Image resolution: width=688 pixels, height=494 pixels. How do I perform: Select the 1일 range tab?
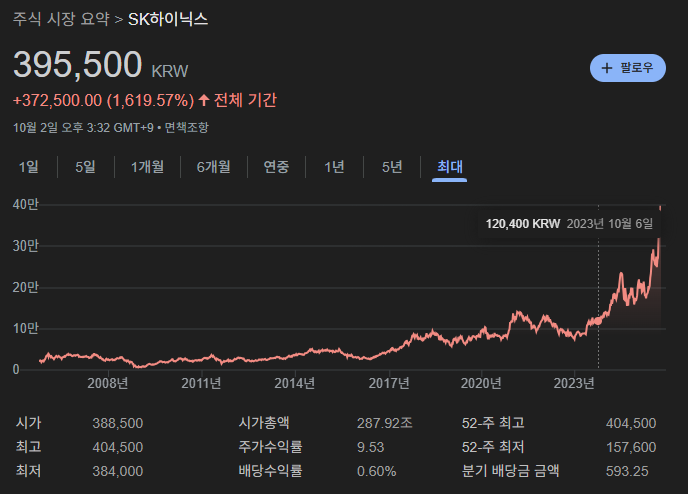click(29, 167)
